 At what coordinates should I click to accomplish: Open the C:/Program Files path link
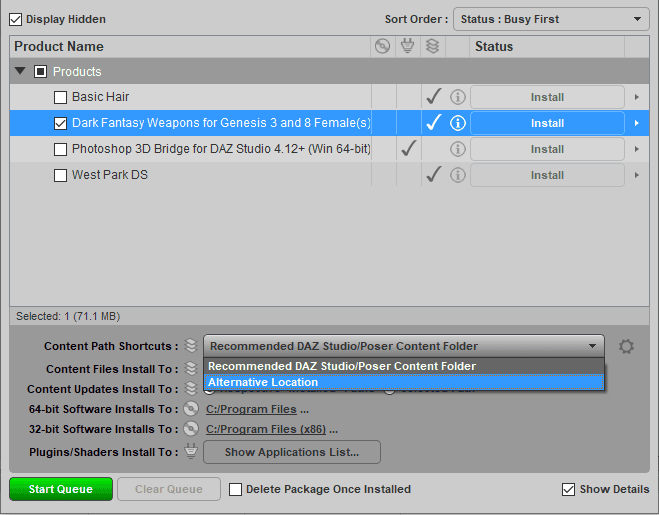(251, 409)
